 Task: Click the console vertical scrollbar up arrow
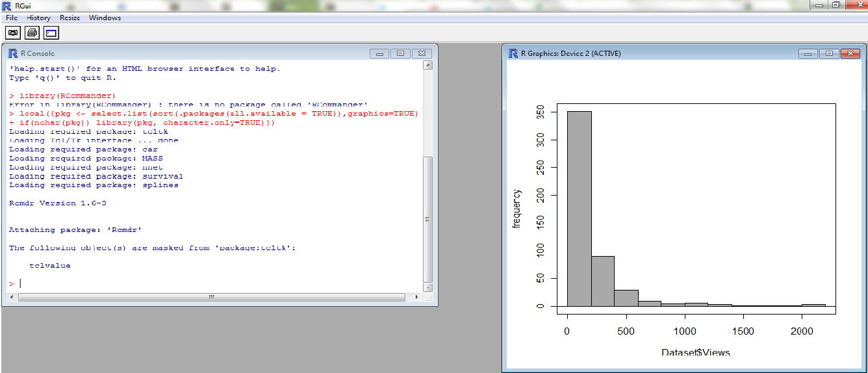click(427, 65)
